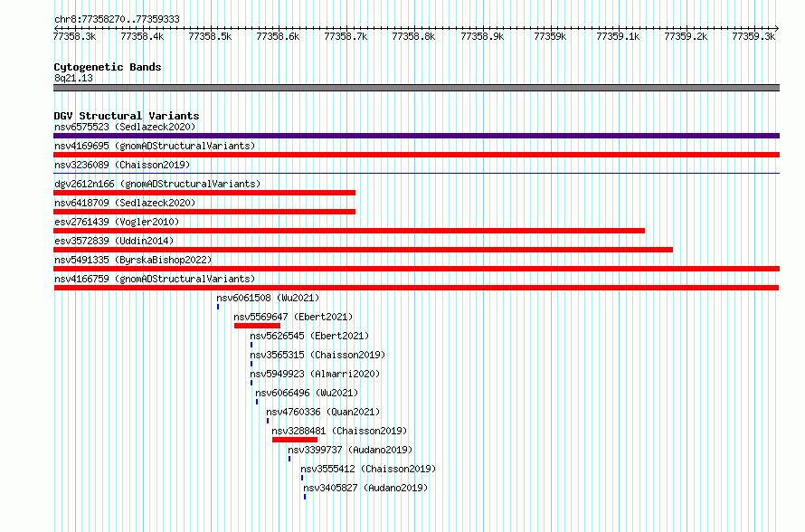Click the blue tick under nsv6066496

click(257, 402)
